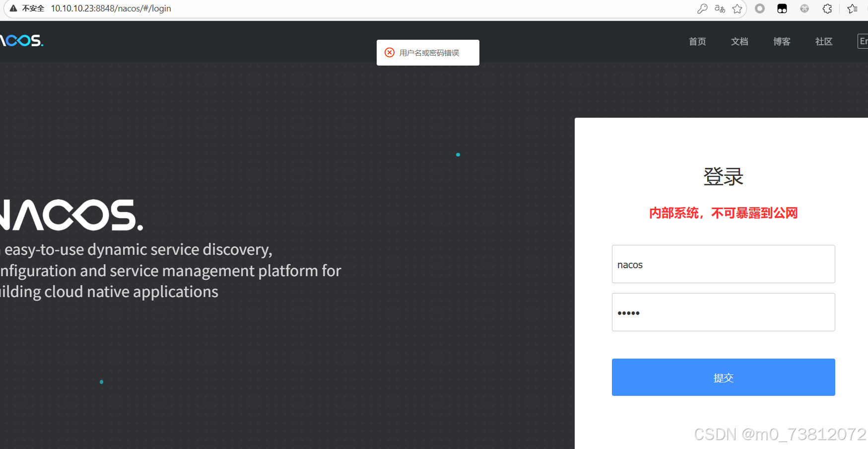The image size is (868, 449).
Task: Click the 登录 heading text
Action: (723, 176)
